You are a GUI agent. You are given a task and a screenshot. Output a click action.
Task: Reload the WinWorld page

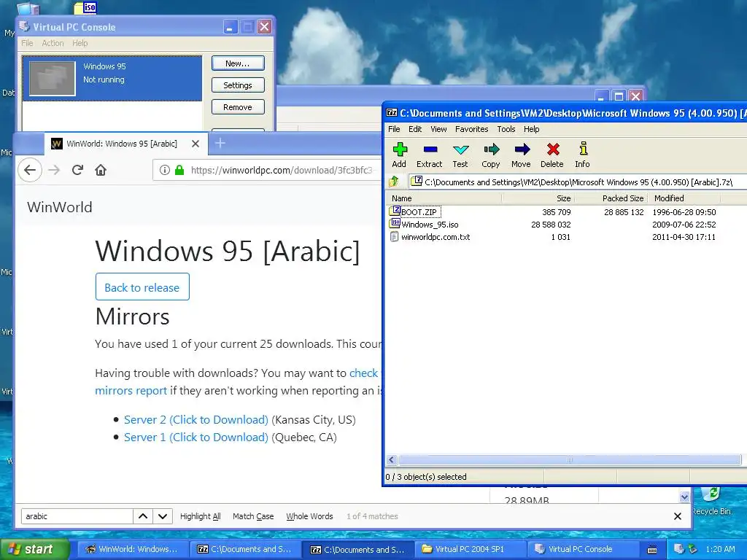(x=77, y=170)
